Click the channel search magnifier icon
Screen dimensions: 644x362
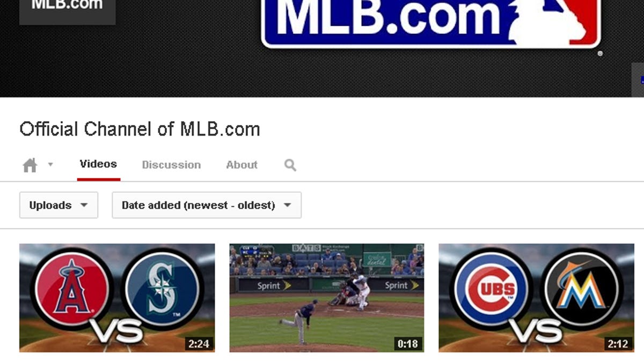[290, 165]
